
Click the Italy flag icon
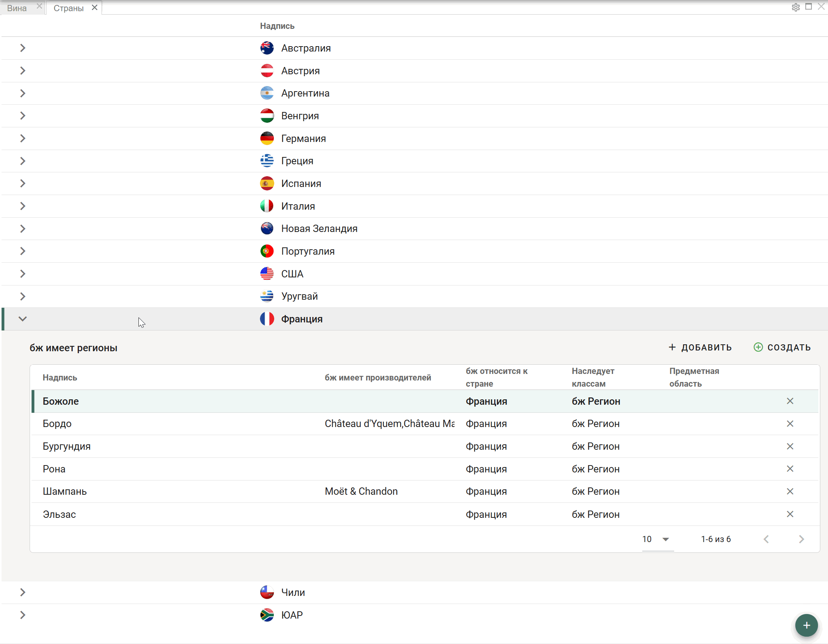click(267, 206)
